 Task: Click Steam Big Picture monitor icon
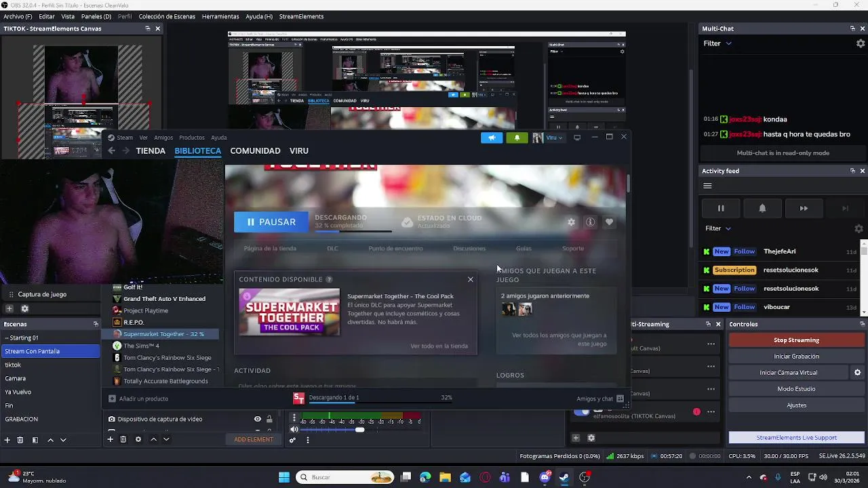tap(577, 138)
